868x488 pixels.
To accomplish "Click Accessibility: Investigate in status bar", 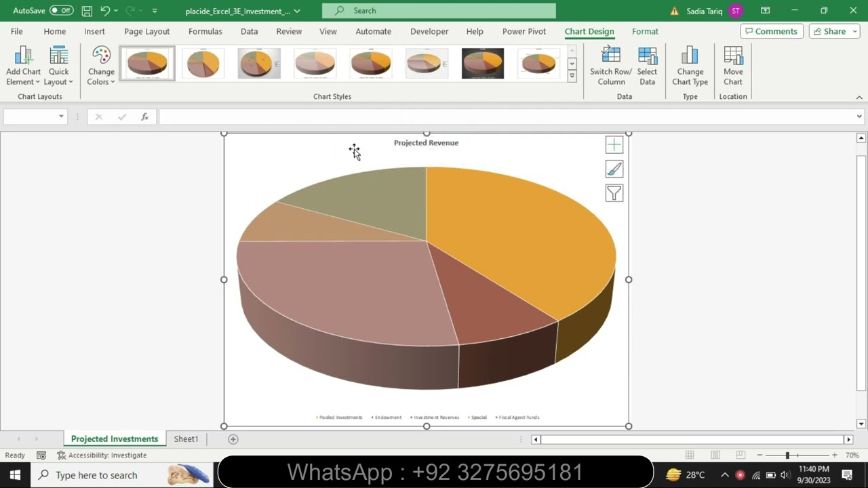I will click(x=102, y=455).
